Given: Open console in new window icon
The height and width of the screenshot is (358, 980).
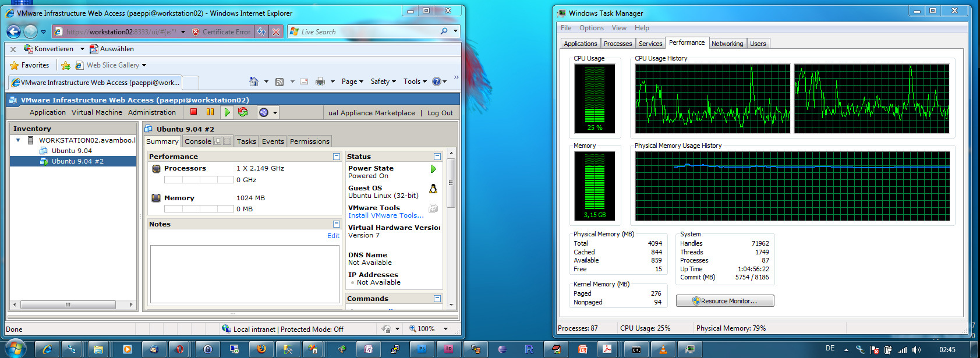Looking at the screenshot, I should [217, 141].
